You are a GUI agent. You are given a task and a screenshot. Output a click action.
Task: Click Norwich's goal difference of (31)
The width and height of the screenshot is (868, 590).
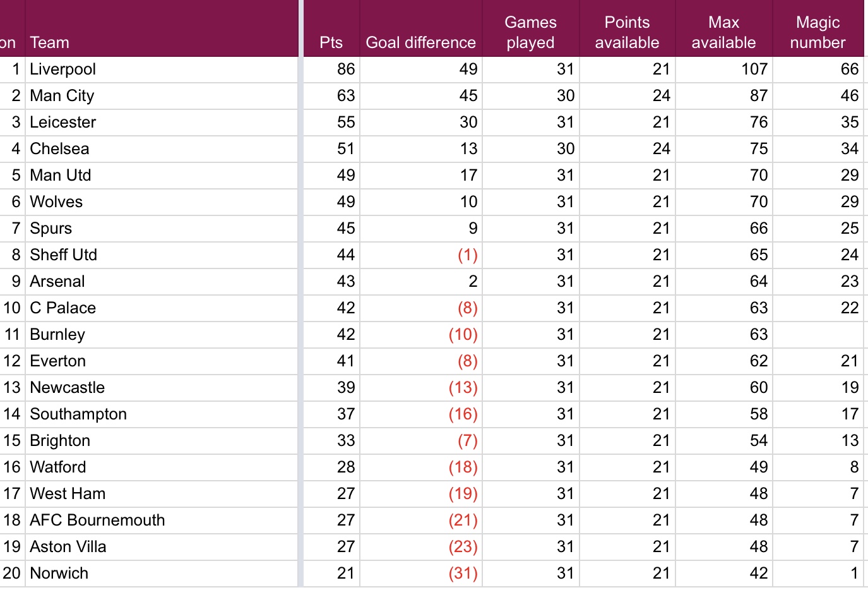coord(463,573)
